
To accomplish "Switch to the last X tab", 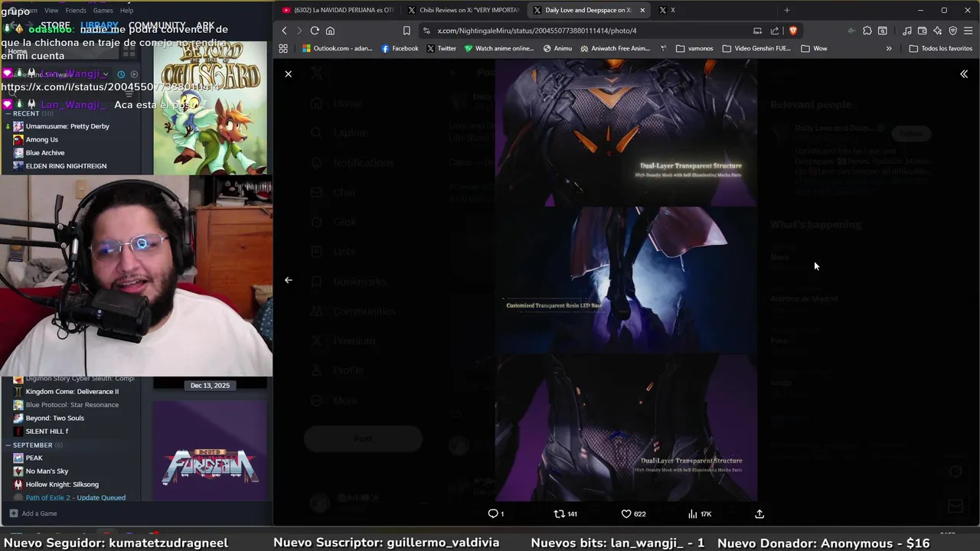I will coord(668,10).
